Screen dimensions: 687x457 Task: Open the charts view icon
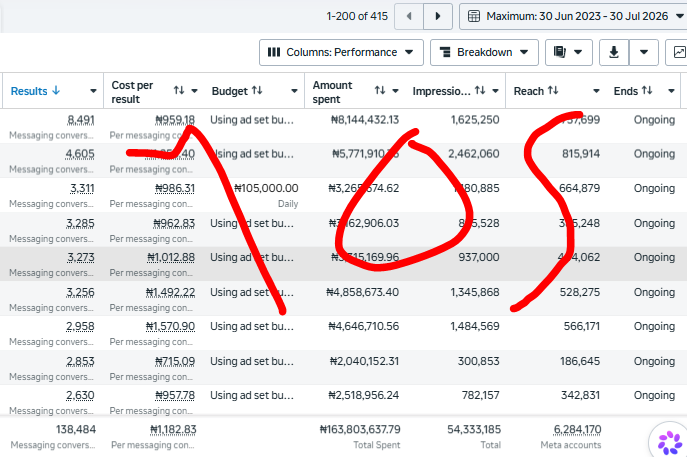678,52
